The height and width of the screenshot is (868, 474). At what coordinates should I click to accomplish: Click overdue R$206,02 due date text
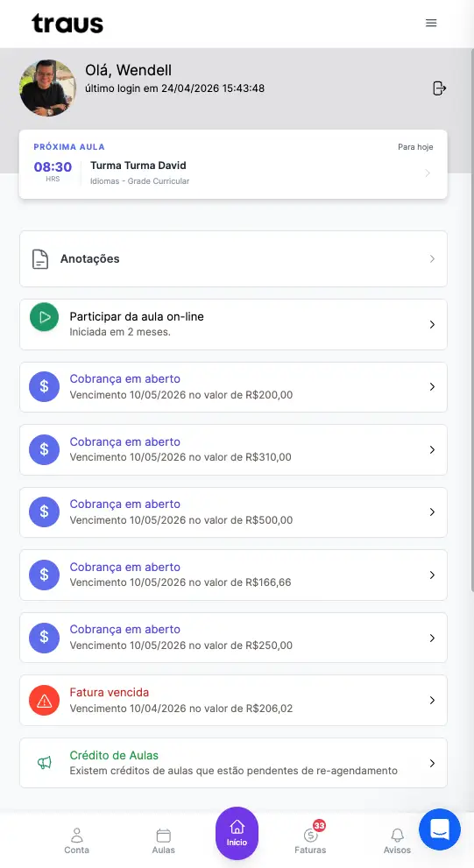pos(181,709)
